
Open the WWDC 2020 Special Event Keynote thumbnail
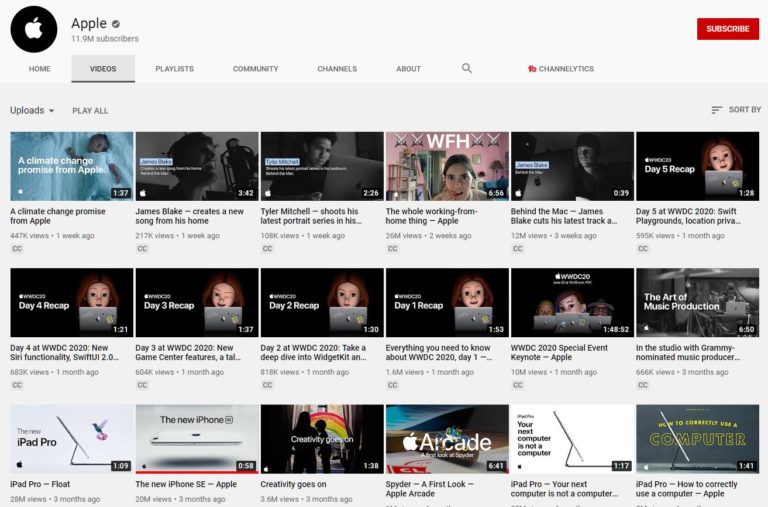tap(572, 302)
